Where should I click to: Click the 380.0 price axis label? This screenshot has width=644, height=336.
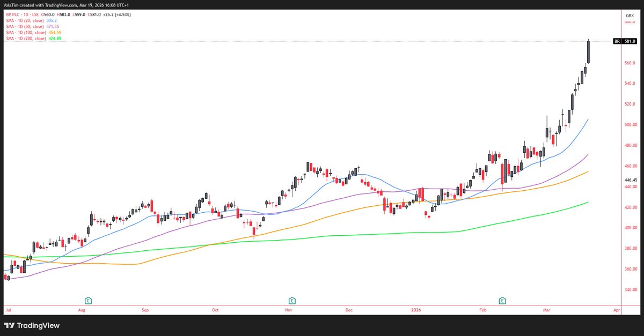click(631, 249)
